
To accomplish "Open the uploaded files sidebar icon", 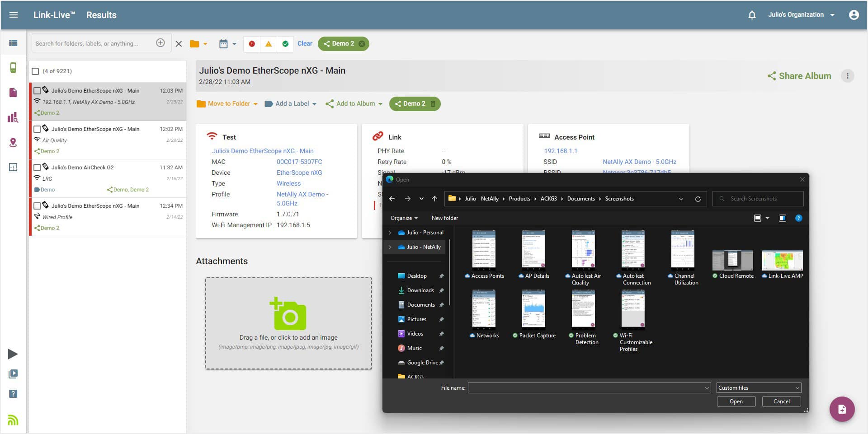I will pyautogui.click(x=13, y=93).
